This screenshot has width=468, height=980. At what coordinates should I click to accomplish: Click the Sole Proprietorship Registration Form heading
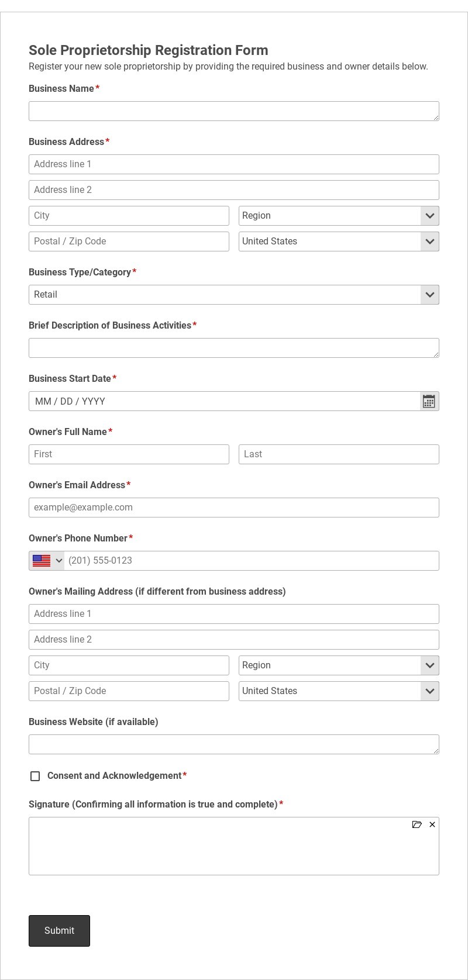(x=149, y=50)
